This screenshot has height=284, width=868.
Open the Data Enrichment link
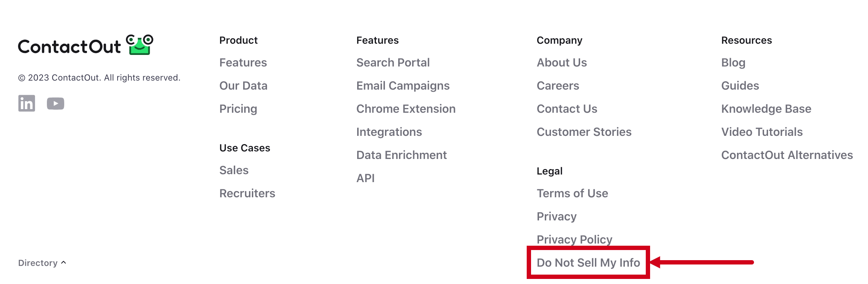(402, 155)
